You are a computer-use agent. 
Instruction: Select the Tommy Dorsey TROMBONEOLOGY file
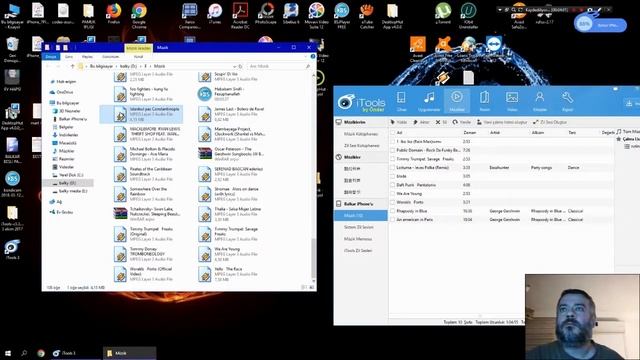point(144,254)
